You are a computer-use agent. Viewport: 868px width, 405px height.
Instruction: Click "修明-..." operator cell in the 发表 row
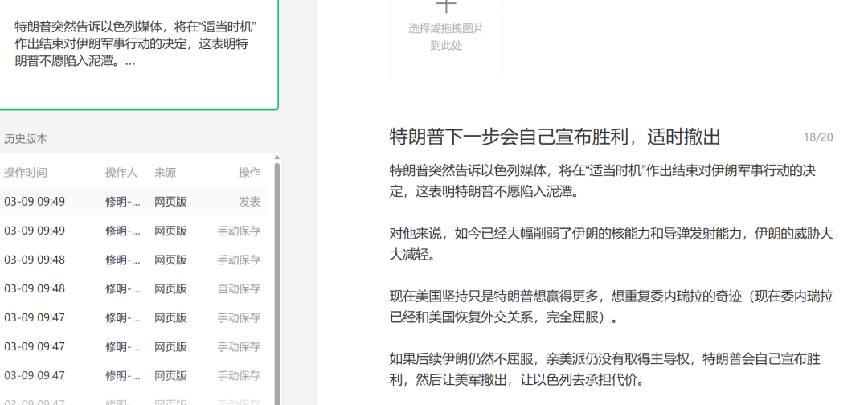click(123, 202)
